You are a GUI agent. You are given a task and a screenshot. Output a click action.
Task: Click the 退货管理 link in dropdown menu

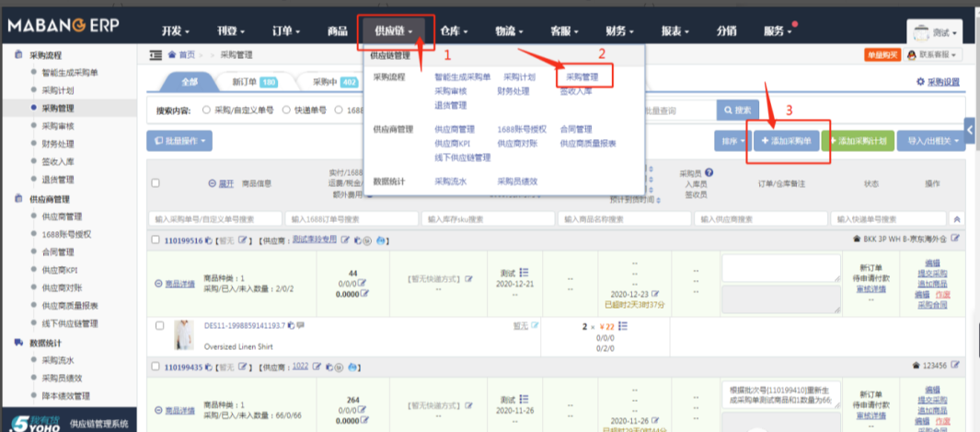coord(451,105)
